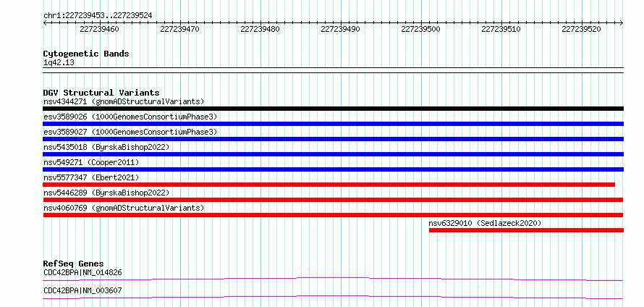This screenshot has width=644, height=307.
Task: Click ruler position 227239470
Action: coord(180,29)
